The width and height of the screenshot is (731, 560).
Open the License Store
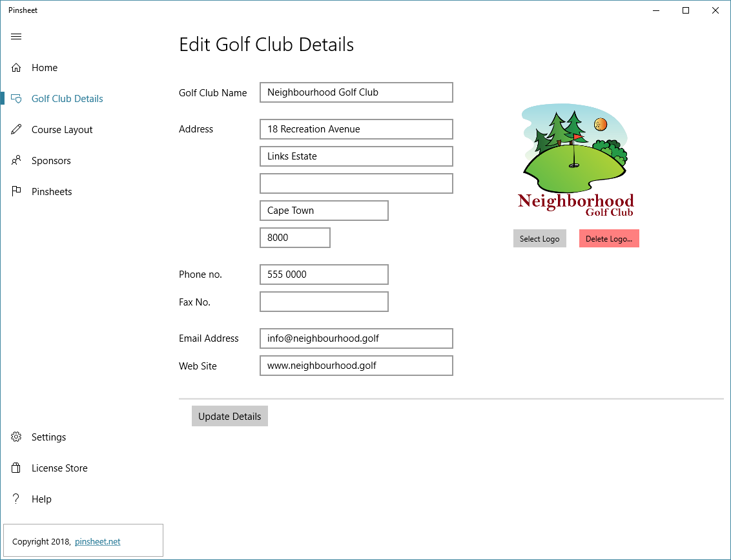59,468
